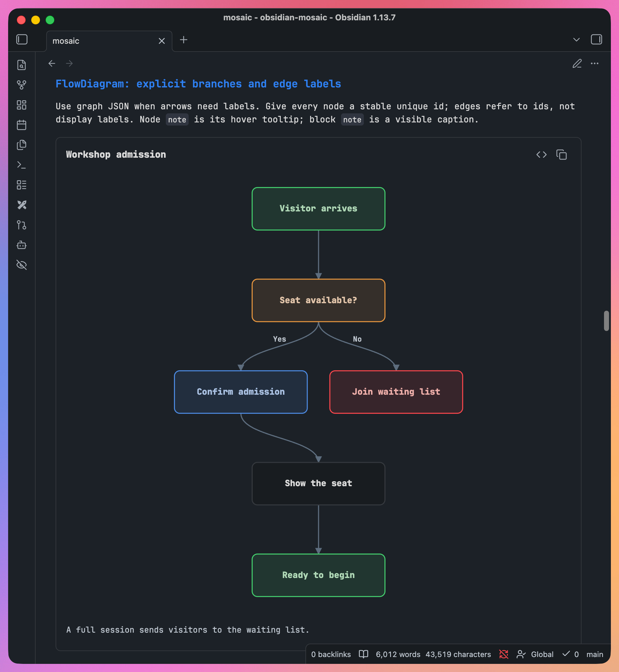Click the templates copy icon in ribbon
The image size is (619, 672).
pos(22,145)
